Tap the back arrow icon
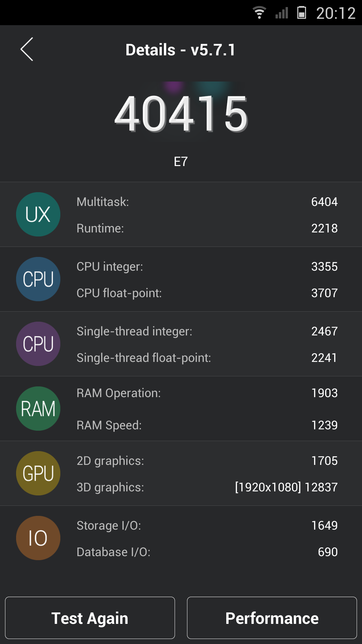The height and width of the screenshot is (644, 362). [27, 49]
